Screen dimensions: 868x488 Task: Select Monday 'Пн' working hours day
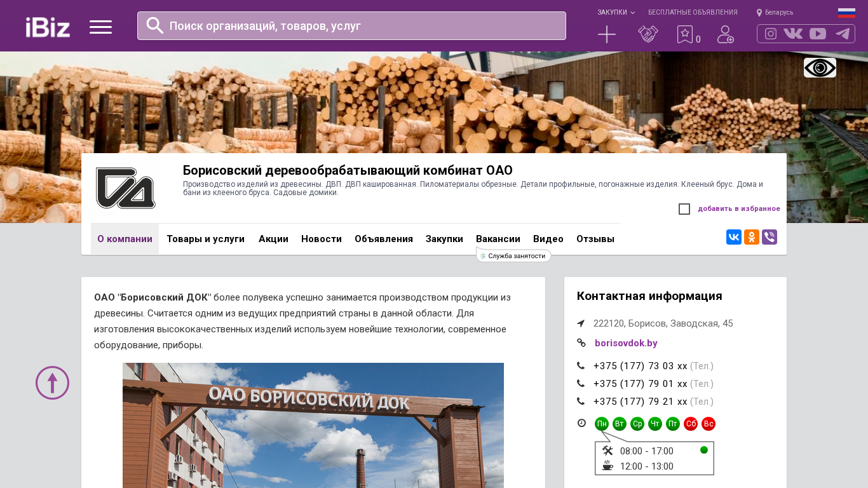[x=602, y=424]
